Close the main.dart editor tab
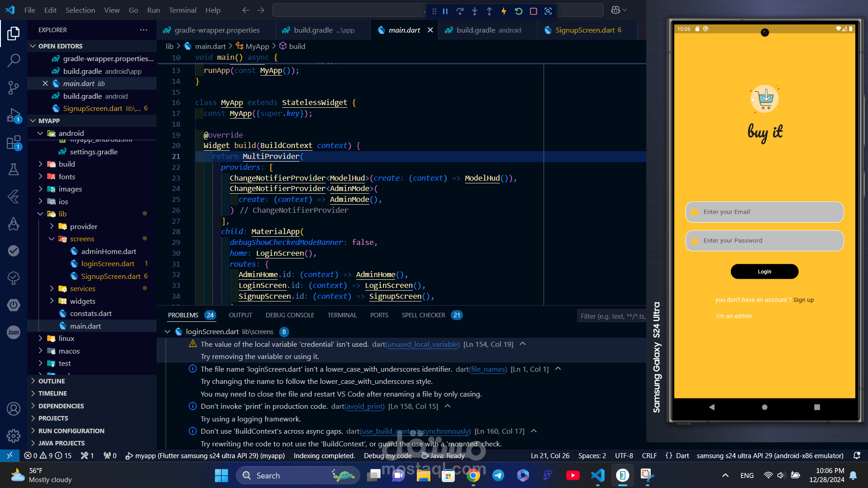 coord(430,30)
